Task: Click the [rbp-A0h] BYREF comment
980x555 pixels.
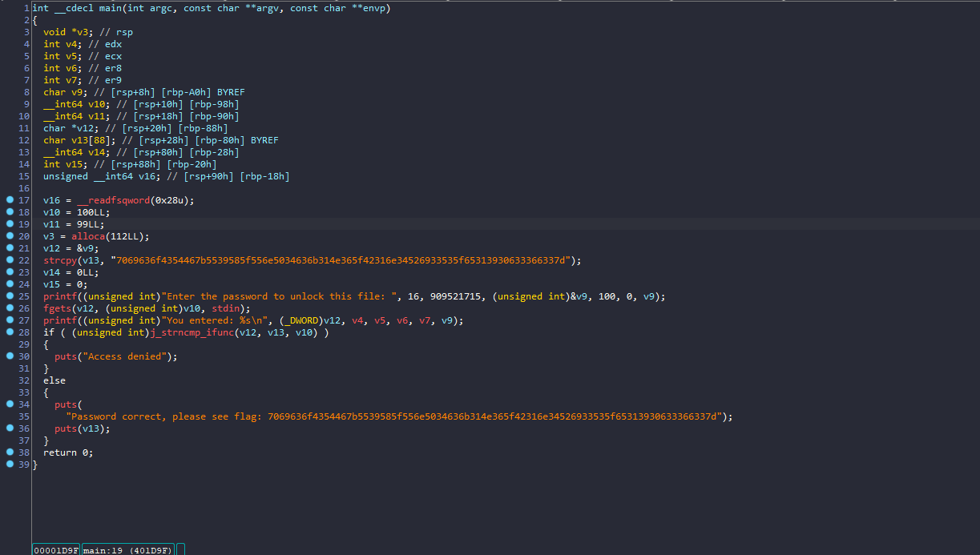Action: (203, 92)
